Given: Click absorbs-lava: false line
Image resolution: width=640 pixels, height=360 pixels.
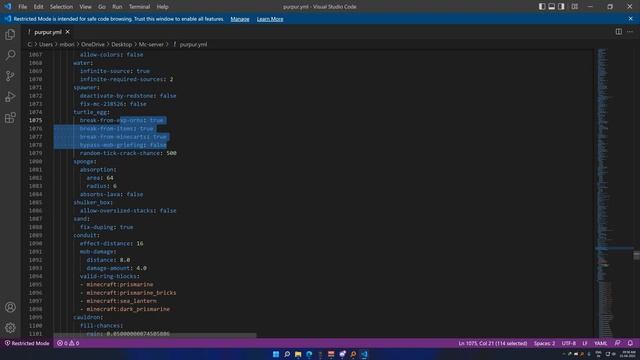Looking at the screenshot, I should pyautogui.click(x=111, y=194).
